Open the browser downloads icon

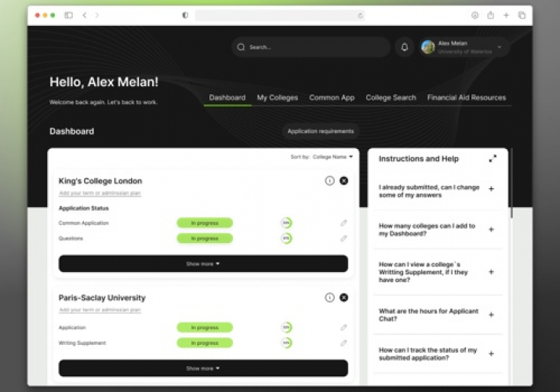[x=475, y=15]
